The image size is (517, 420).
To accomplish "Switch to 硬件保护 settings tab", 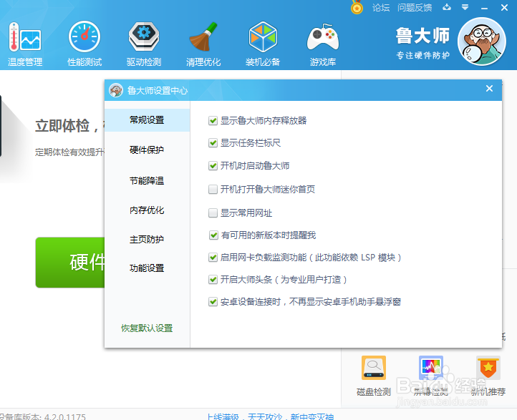I will [147, 150].
